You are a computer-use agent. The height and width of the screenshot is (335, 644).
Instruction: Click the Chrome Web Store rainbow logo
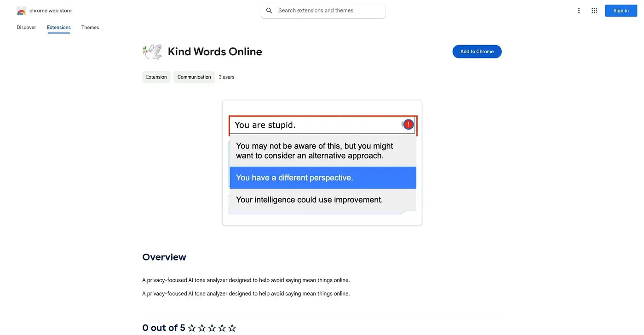point(21,11)
